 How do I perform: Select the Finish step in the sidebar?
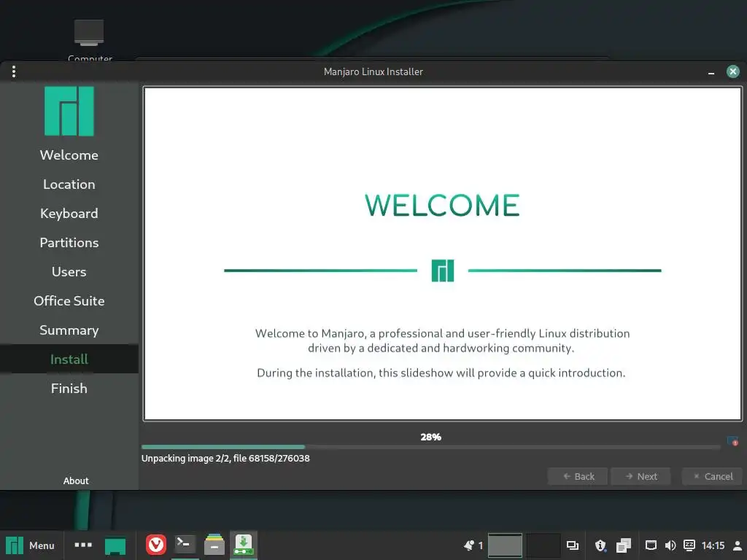[x=69, y=388]
